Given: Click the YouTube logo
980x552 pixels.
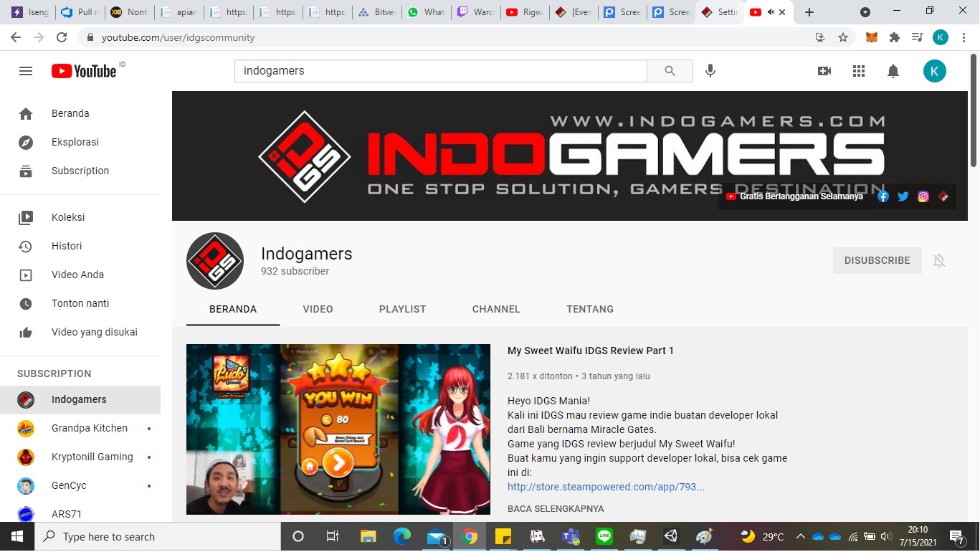Looking at the screenshot, I should click(84, 71).
